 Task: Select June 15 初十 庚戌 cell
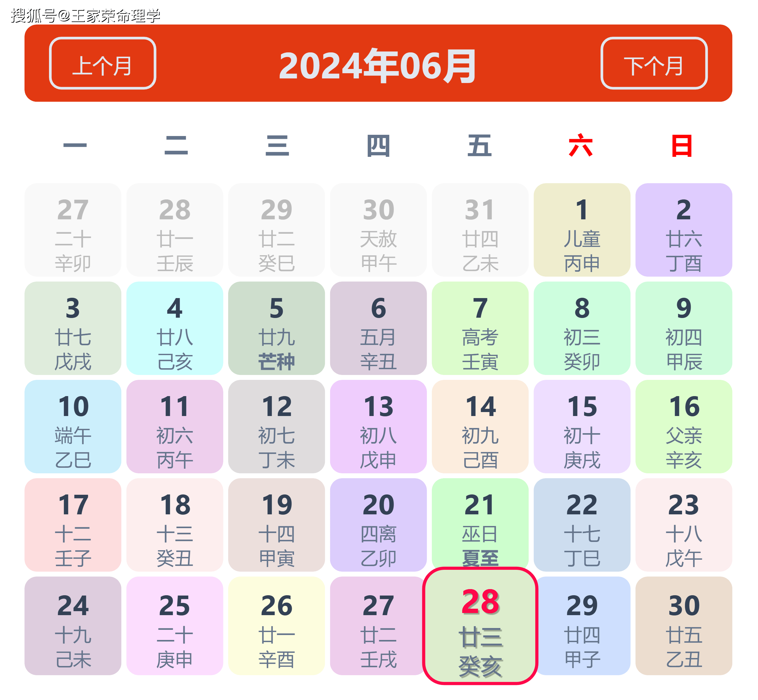coord(582,426)
